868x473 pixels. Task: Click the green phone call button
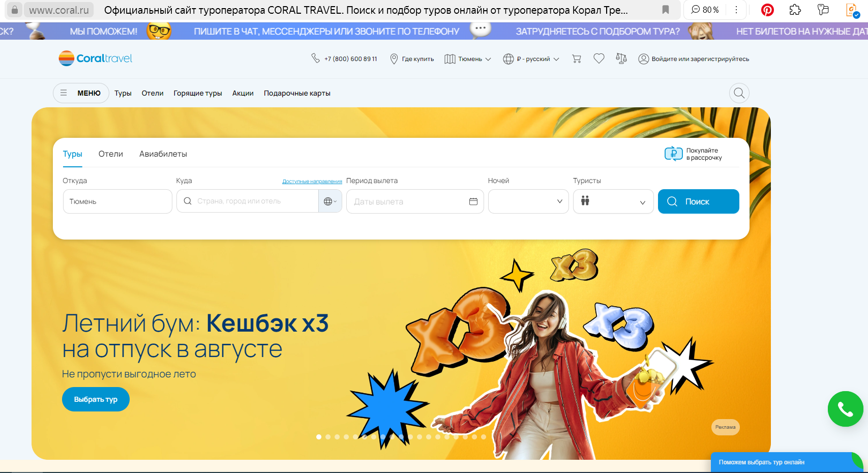coord(845,409)
